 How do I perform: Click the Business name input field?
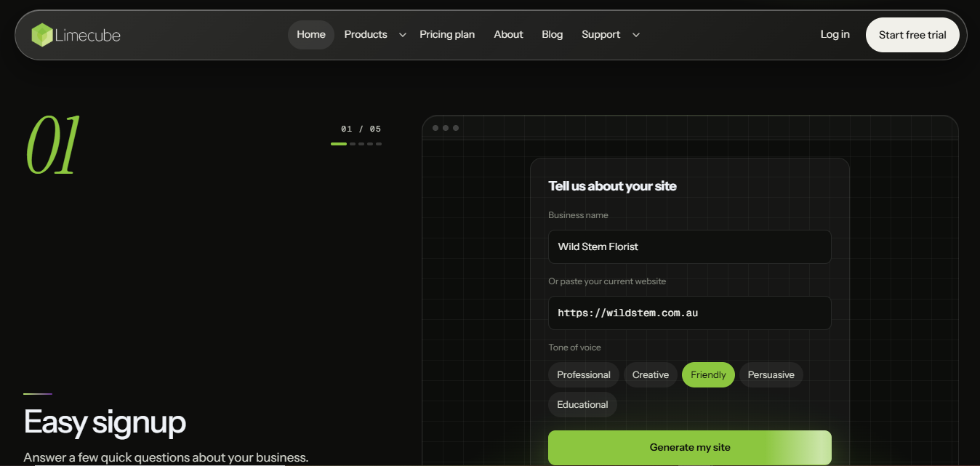point(689,246)
